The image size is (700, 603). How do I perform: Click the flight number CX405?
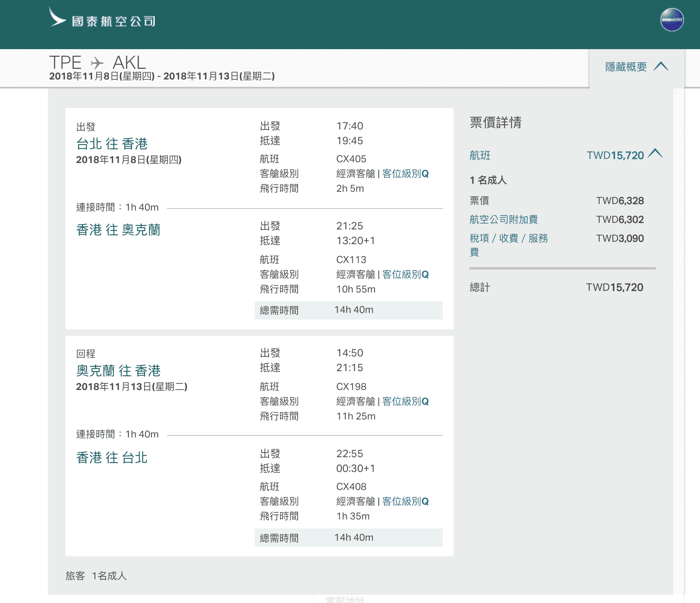tap(351, 159)
